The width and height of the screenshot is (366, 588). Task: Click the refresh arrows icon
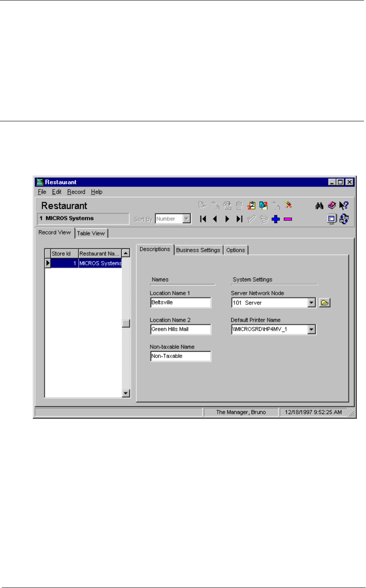[344, 219]
